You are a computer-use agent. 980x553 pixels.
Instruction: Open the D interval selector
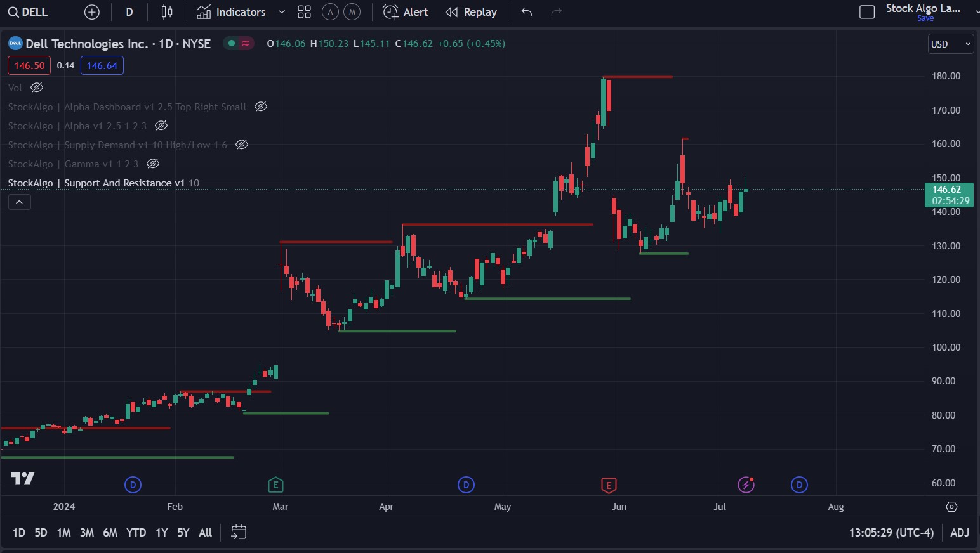click(129, 12)
